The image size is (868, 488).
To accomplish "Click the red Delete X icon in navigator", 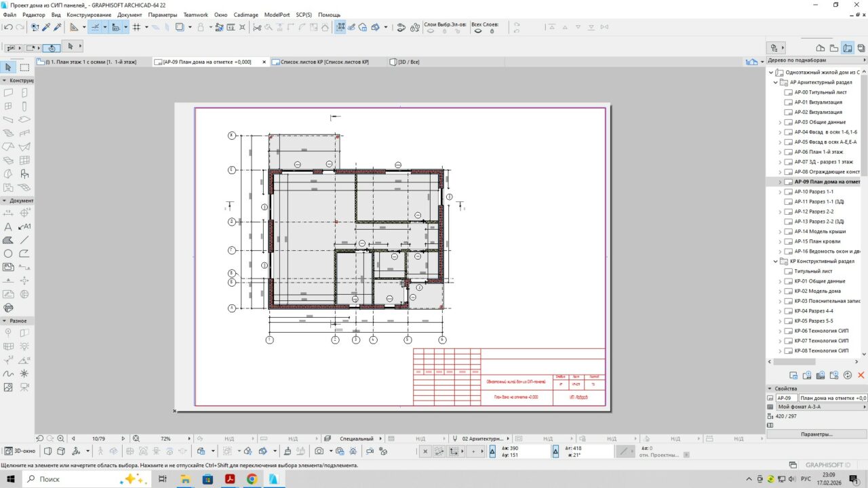I will [x=861, y=375].
